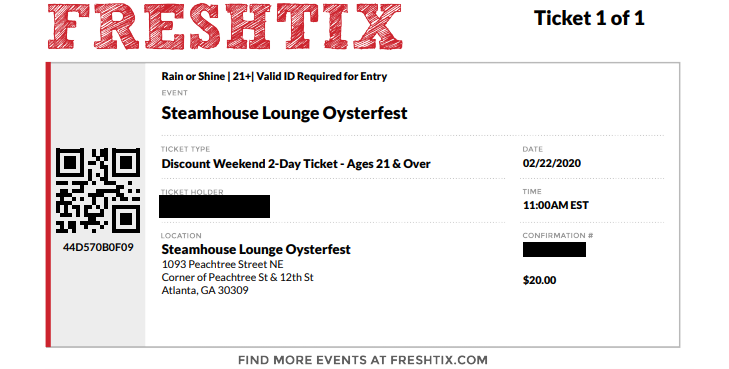Click the Atlanta, GA 30309 line
The height and width of the screenshot is (369, 729).
[205, 290]
